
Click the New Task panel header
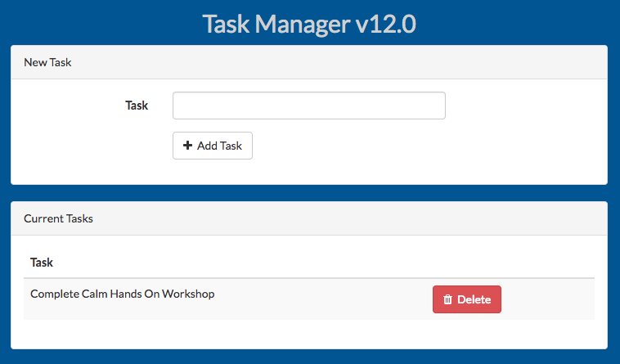pos(309,62)
